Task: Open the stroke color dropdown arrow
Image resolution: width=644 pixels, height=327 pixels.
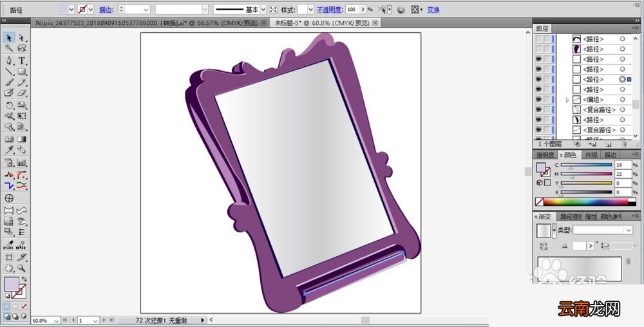Action: point(90,10)
